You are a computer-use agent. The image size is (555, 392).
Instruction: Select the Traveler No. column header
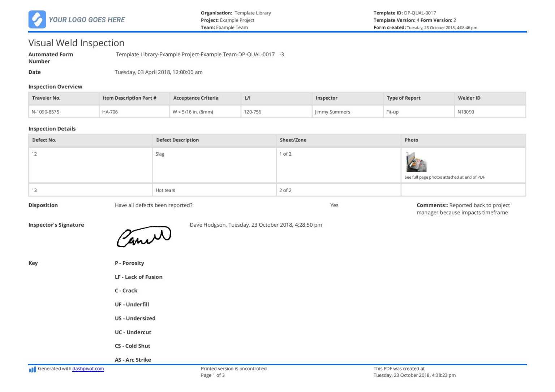[46, 98]
